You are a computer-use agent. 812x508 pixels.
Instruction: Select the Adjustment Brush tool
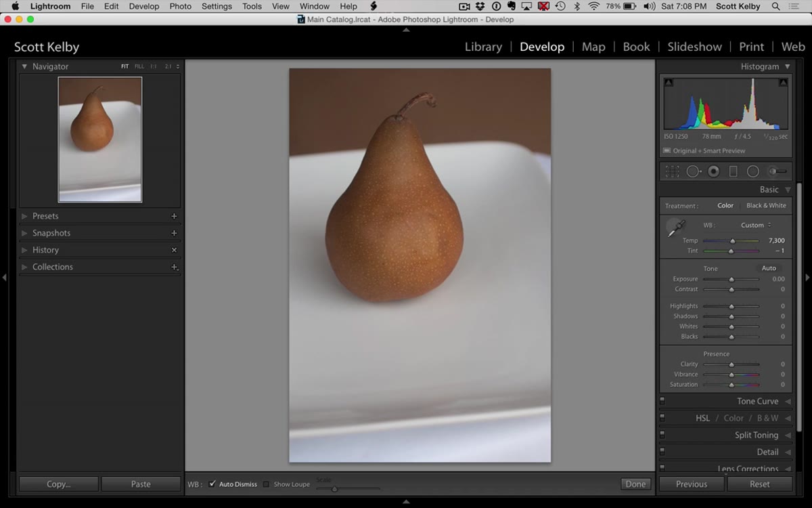tap(777, 171)
